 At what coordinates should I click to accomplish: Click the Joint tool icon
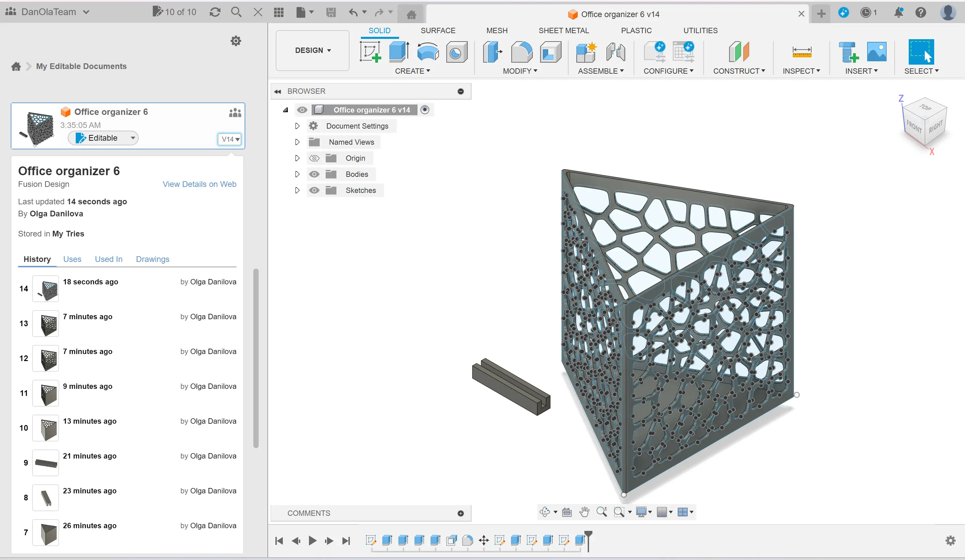616,51
